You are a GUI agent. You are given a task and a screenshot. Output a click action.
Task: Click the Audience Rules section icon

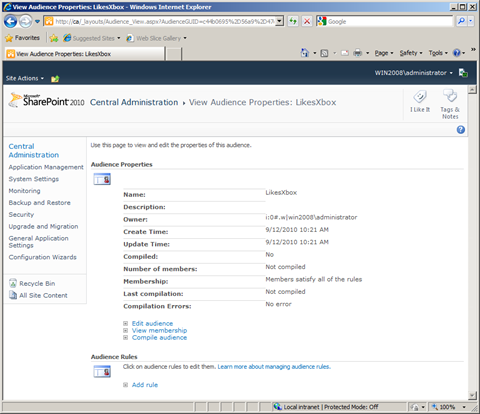tap(102, 371)
